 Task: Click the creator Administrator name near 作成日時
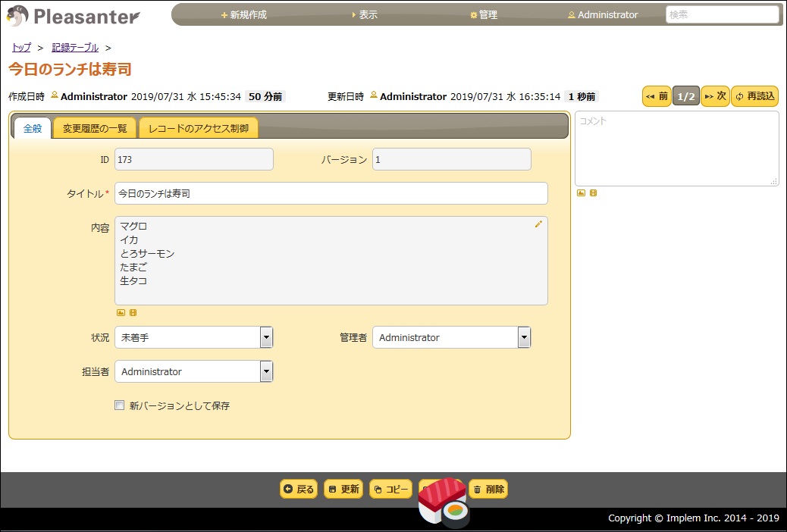pos(94,96)
